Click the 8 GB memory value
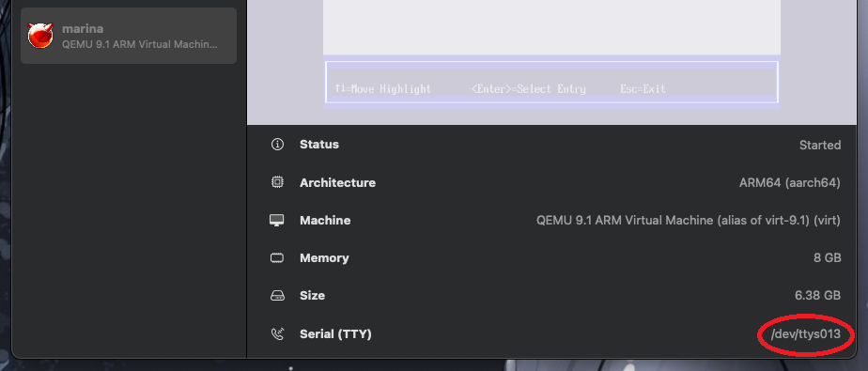 point(824,258)
